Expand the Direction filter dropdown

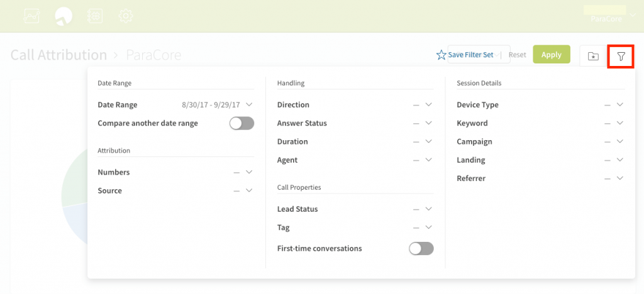pyautogui.click(x=429, y=104)
